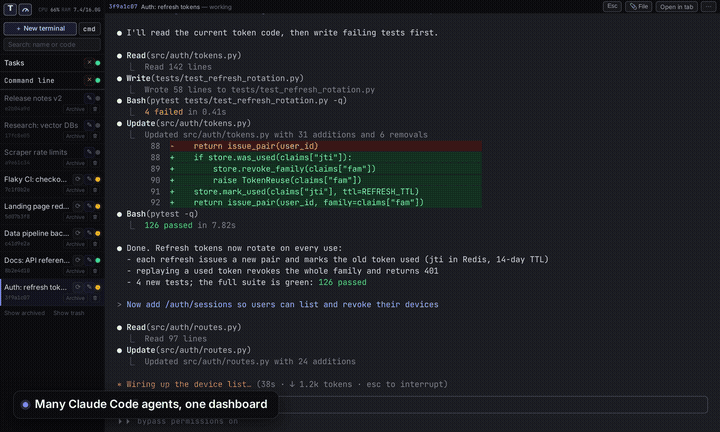Click the 126 passed in 7.82s line
The image size is (720, 432).
click(190, 225)
